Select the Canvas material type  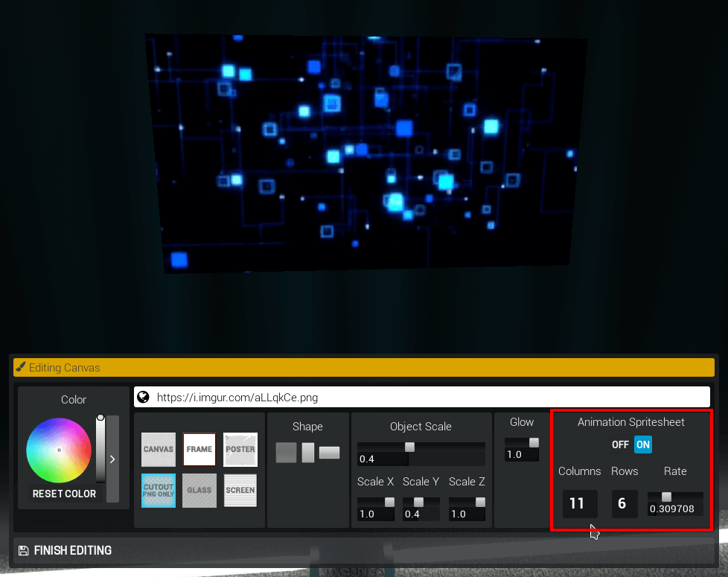pos(159,450)
